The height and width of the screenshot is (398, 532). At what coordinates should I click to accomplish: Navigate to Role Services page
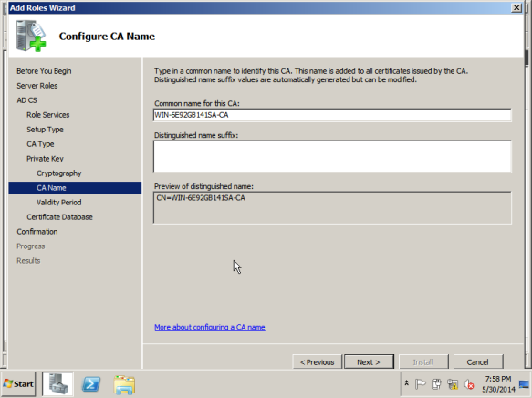[48, 115]
